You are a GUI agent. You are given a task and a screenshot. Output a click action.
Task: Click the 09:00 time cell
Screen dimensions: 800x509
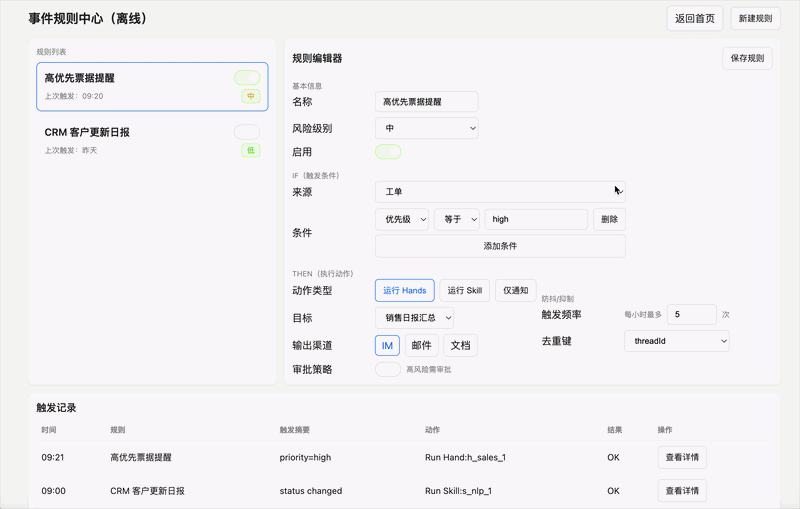(x=54, y=491)
